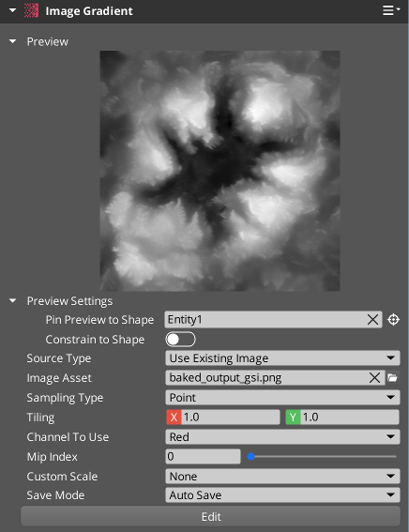Viewport: 409px width, 532px height.
Task: Open the Channel To Use dropdown
Action: point(282,437)
